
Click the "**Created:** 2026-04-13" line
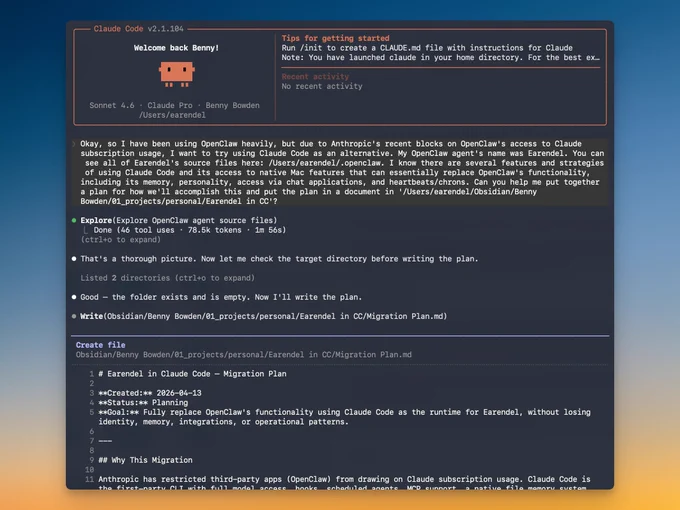(150, 393)
